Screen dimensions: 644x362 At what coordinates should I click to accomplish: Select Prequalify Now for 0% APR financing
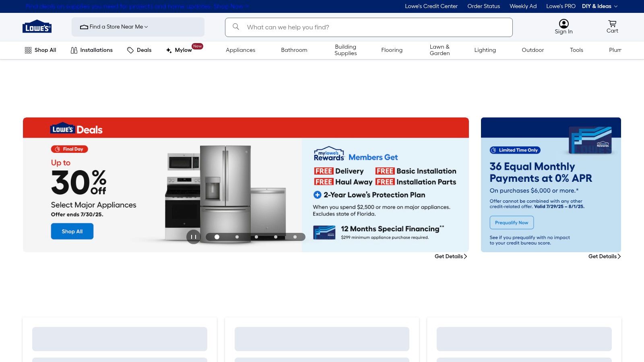tap(512, 222)
